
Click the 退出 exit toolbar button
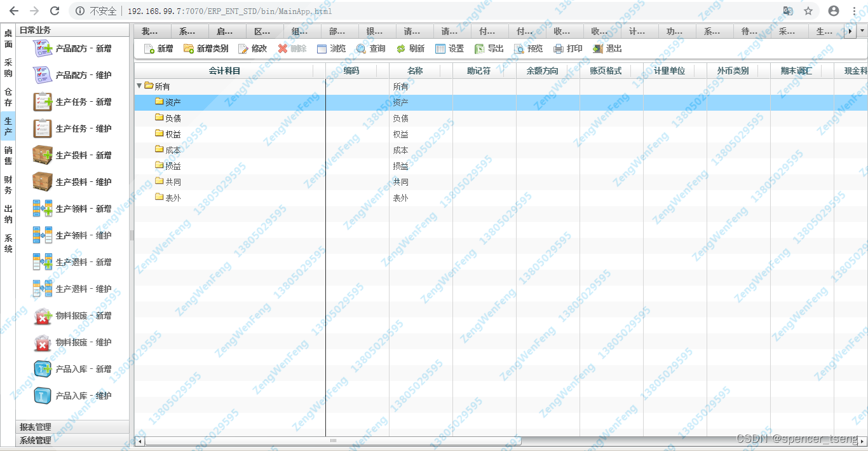(x=607, y=48)
